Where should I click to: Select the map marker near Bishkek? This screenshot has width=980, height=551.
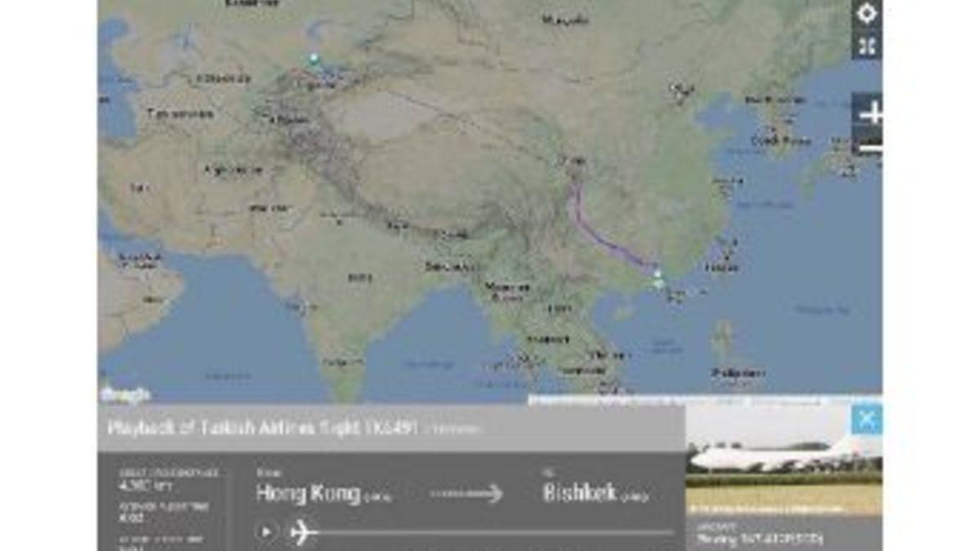click(x=313, y=58)
